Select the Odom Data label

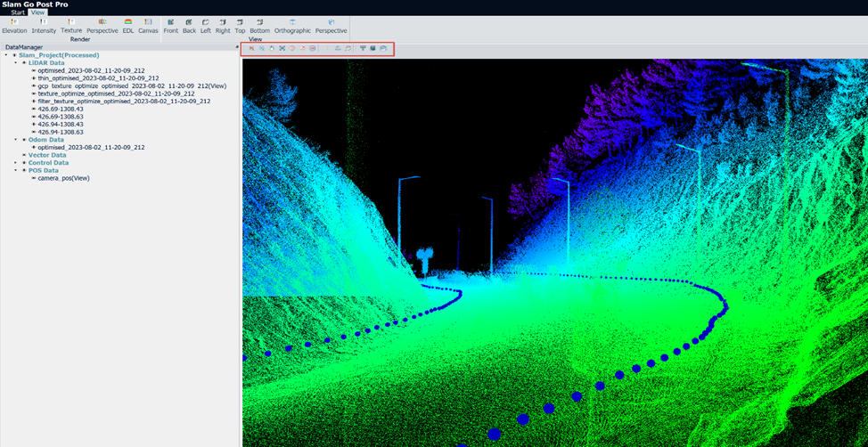pos(46,140)
